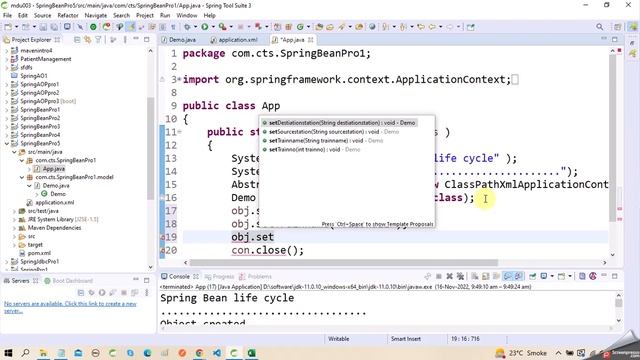Open the Refactor menu
The image size is (640, 360).
tap(68, 15)
